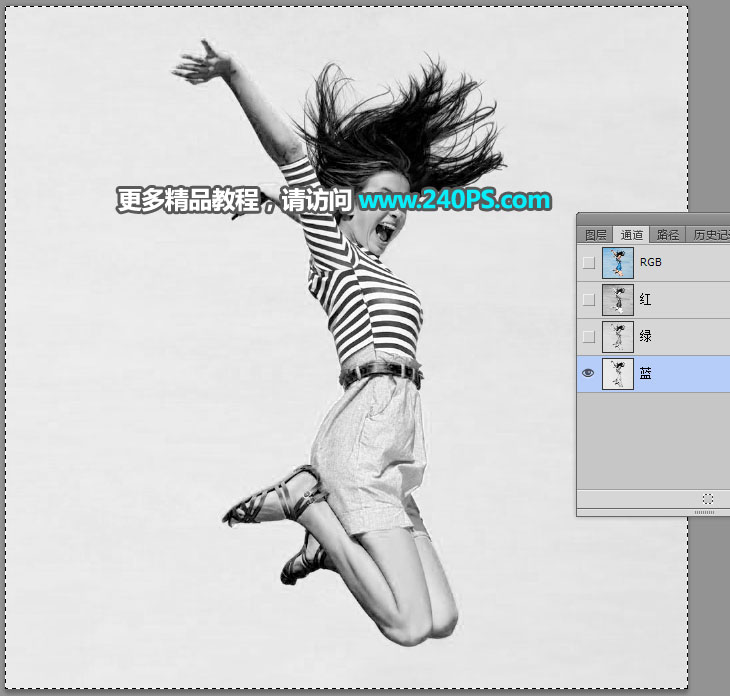Image resolution: width=730 pixels, height=696 pixels.
Task: Open the Paths (路径) tab
Action: [x=668, y=235]
